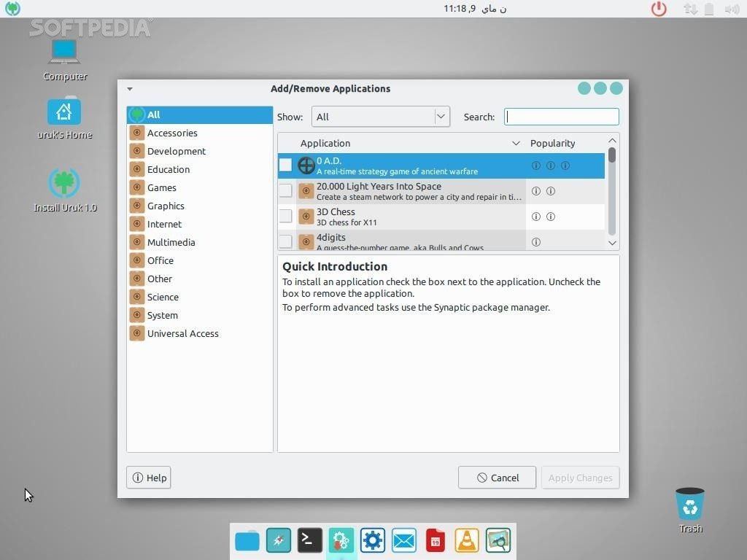Launch VLC media player from dock
This screenshot has width=747, height=560.
(467, 540)
